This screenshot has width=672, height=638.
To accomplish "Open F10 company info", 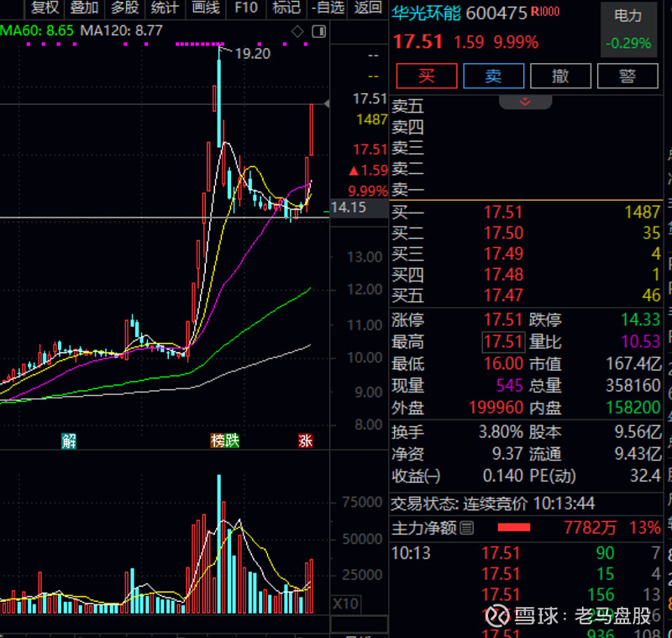I will [x=246, y=8].
